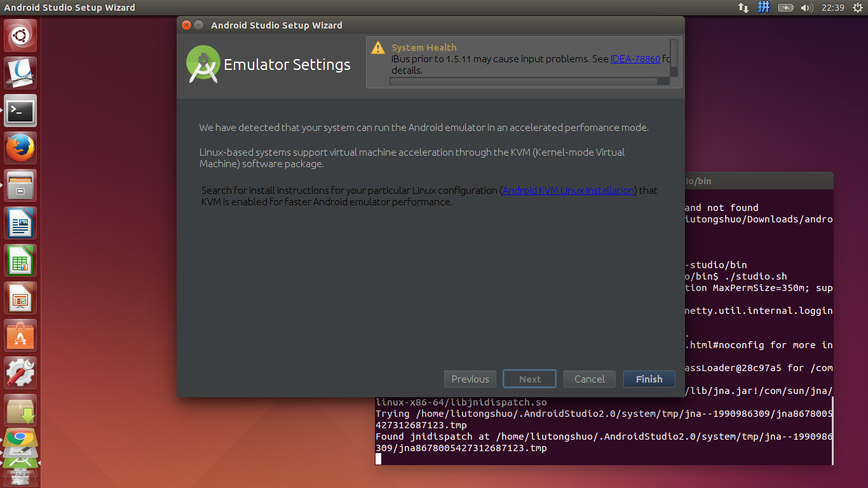This screenshot has height=488, width=868.
Task: Launch the Terminal from the dock
Action: pos(20,111)
